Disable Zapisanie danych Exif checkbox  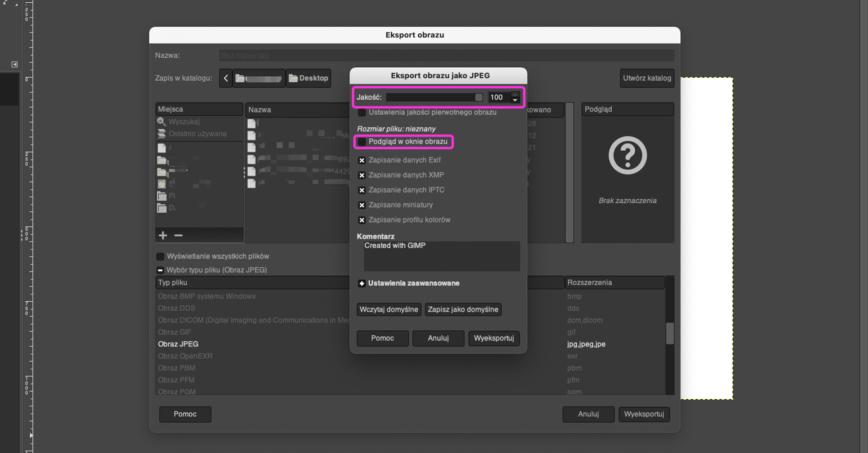[362, 160]
